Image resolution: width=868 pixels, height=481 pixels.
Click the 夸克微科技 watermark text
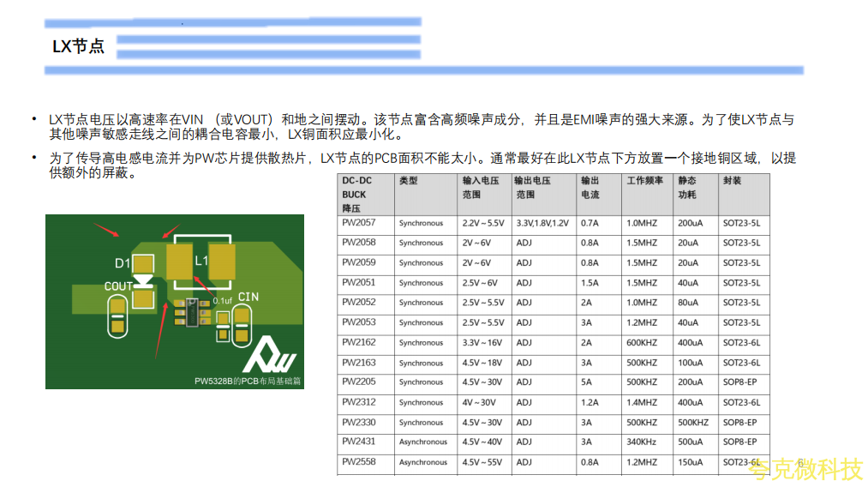coord(805,468)
